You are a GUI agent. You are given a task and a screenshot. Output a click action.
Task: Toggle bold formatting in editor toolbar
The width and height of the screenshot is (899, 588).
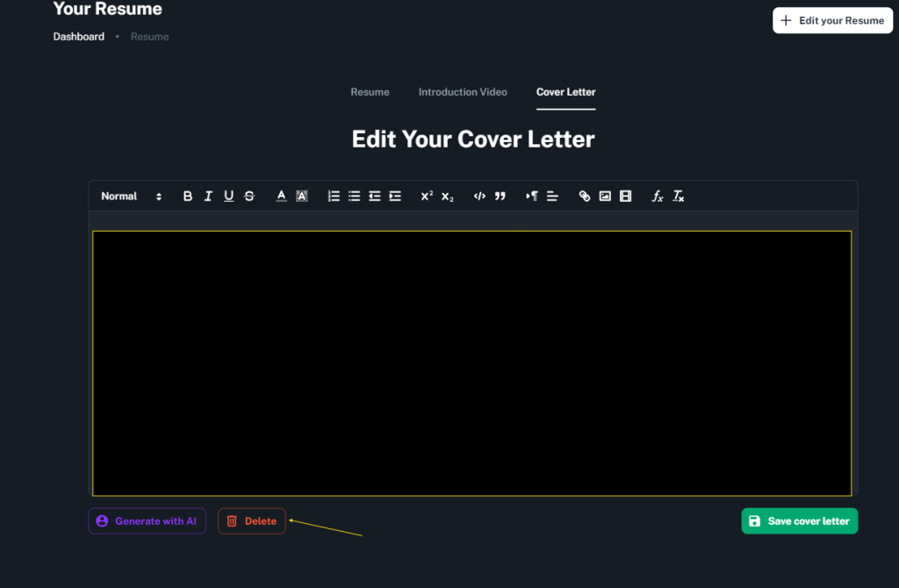coord(188,196)
